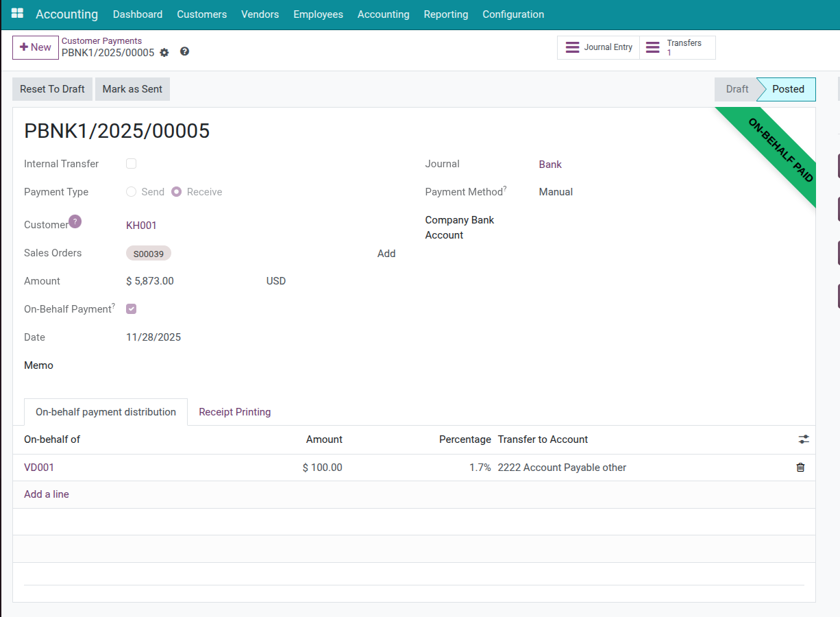Click the purple Customer help tooltip icon
The width and height of the screenshot is (840, 617).
pos(75,221)
